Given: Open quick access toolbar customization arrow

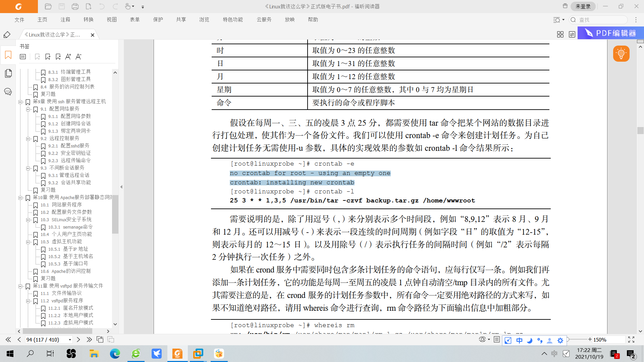Looking at the screenshot, I should pyautogui.click(x=143, y=7).
